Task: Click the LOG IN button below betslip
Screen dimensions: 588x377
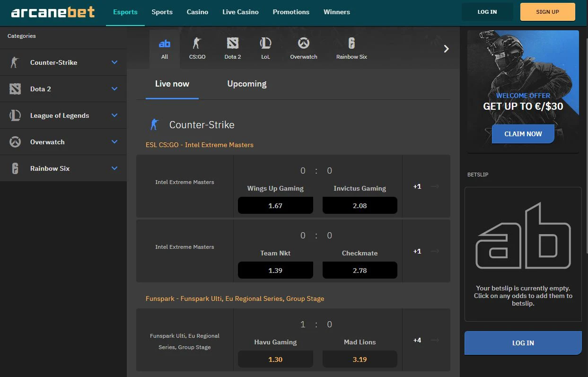Action: 523,343
